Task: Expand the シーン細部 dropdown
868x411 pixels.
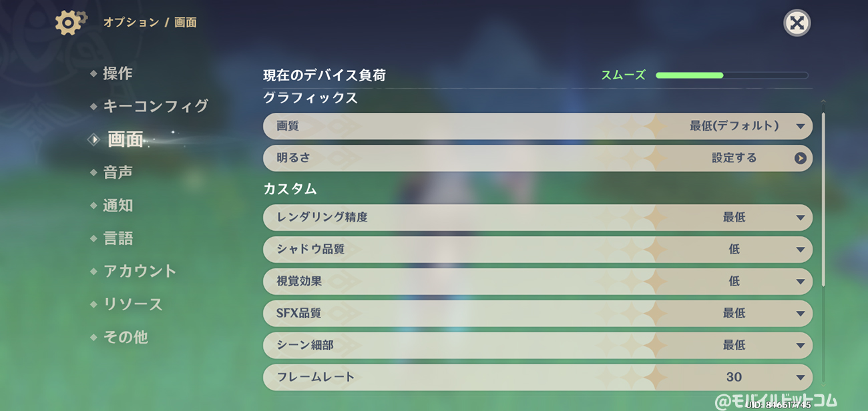Action: pos(537,346)
